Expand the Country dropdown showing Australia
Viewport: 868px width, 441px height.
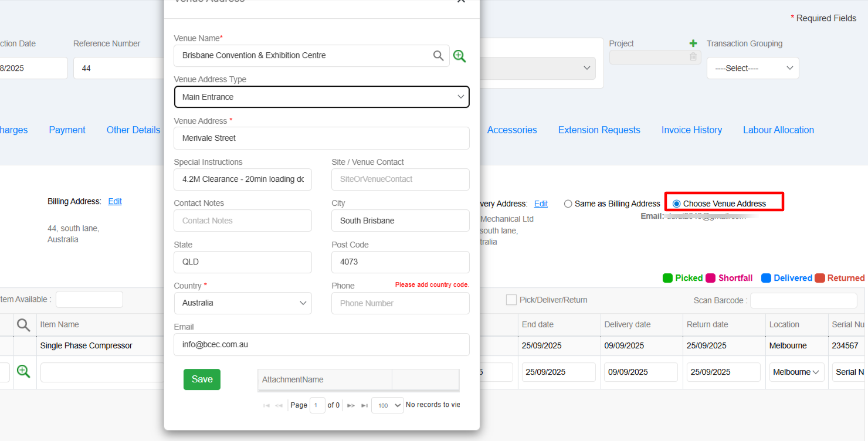click(243, 303)
